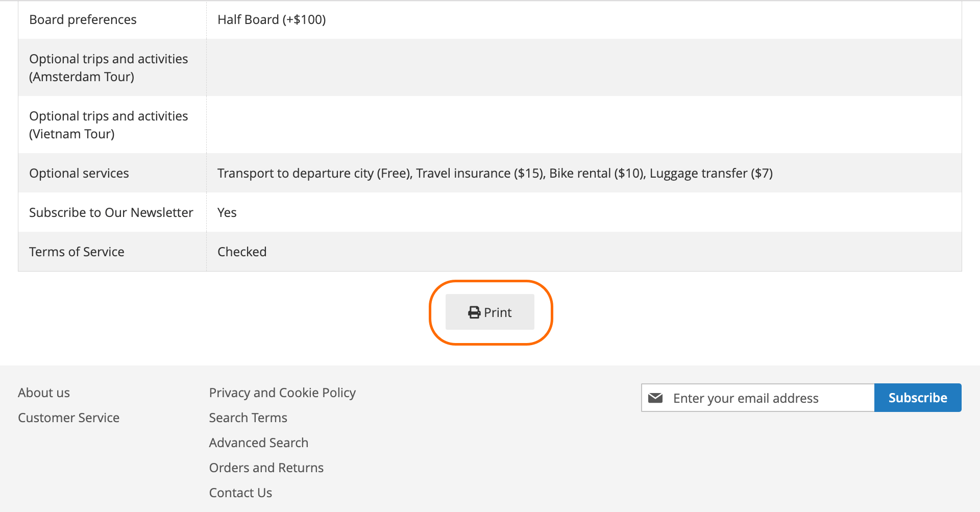Click the Checked value for Terms
Screen dimensions: 980x512
242,252
